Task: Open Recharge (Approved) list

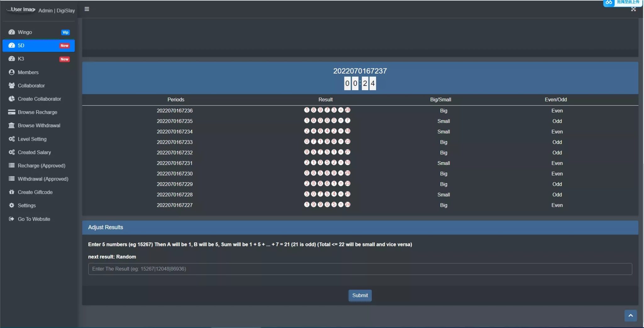Action: [42, 166]
